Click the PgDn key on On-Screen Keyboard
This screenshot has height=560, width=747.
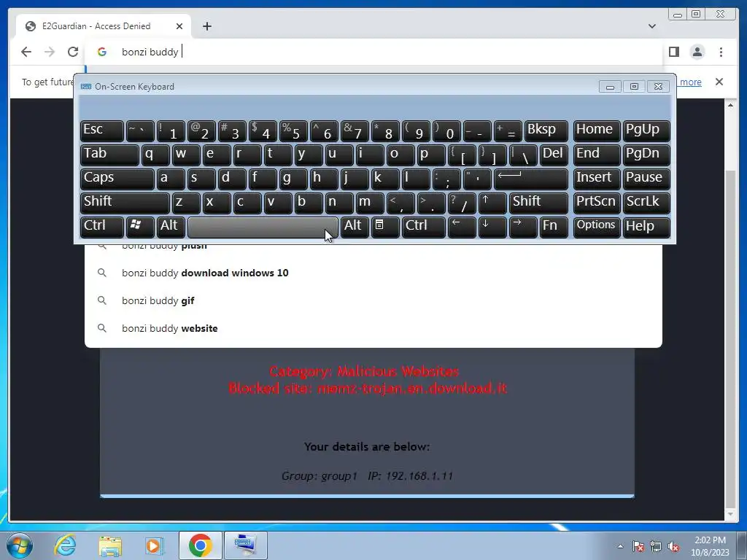pyautogui.click(x=646, y=155)
